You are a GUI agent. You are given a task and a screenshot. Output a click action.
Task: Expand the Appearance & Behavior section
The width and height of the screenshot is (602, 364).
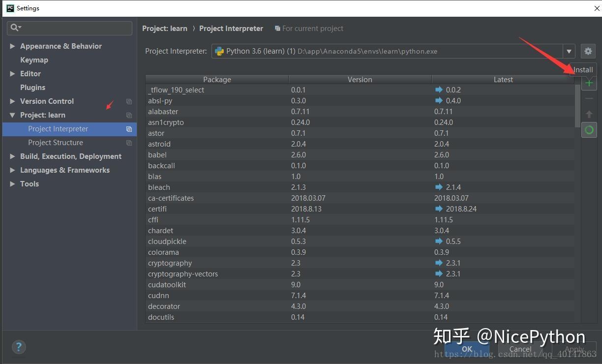click(x=12, y=46)
